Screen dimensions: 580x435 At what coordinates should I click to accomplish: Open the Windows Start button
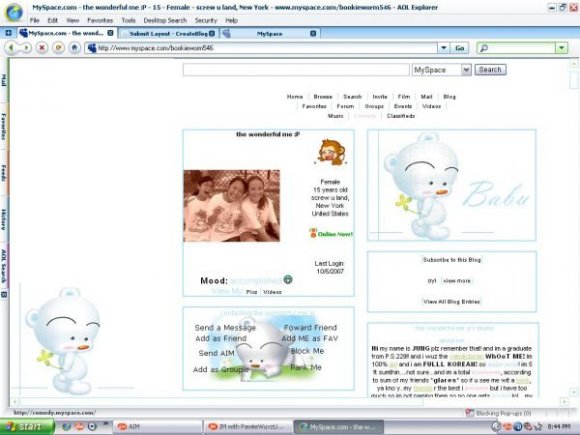pos(27,427)
